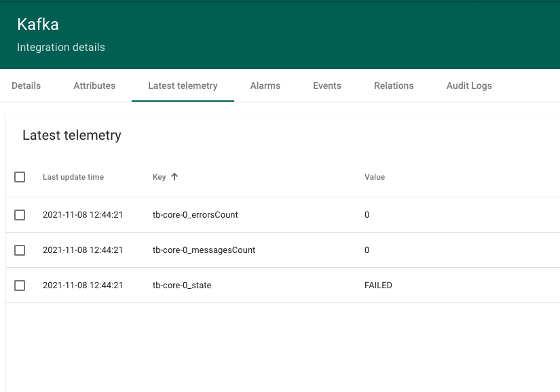Screen dimensions: 560x392
Task: Click timestamp of tb-core-0_messagesCount row
Action: point(83,250)
